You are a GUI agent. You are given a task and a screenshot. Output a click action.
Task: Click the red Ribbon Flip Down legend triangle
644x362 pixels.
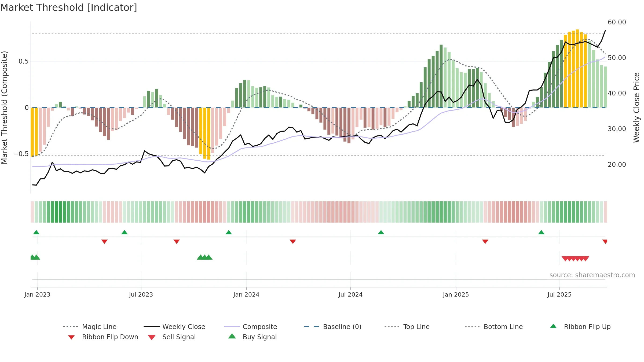tap(71, 337)
